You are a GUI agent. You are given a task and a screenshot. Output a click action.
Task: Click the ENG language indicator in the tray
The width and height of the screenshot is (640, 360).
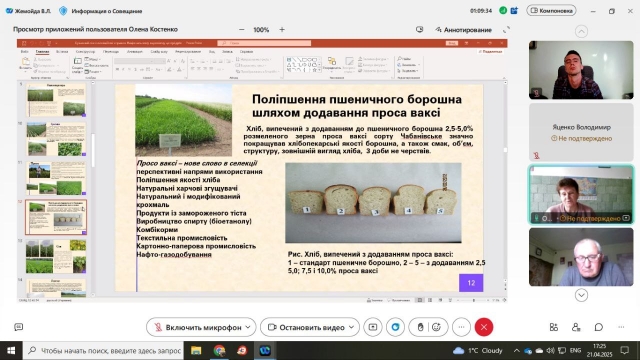[575, 351]
